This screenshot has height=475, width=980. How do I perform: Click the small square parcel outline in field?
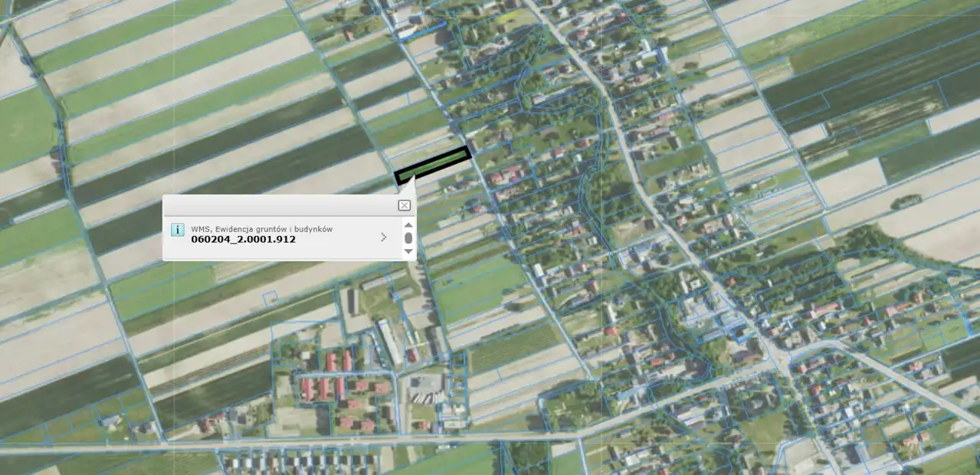click(x=270, y=298)
